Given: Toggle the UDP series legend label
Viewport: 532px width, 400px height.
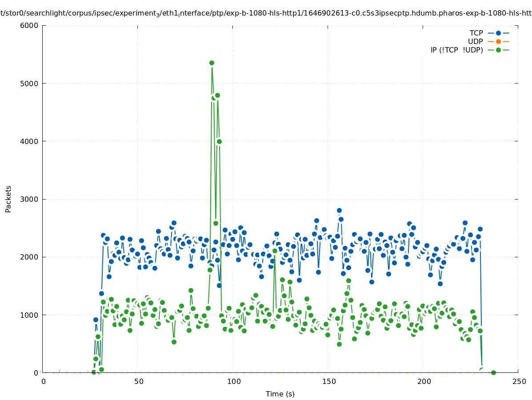Looking at the screenshot, I should click(475, 41).
